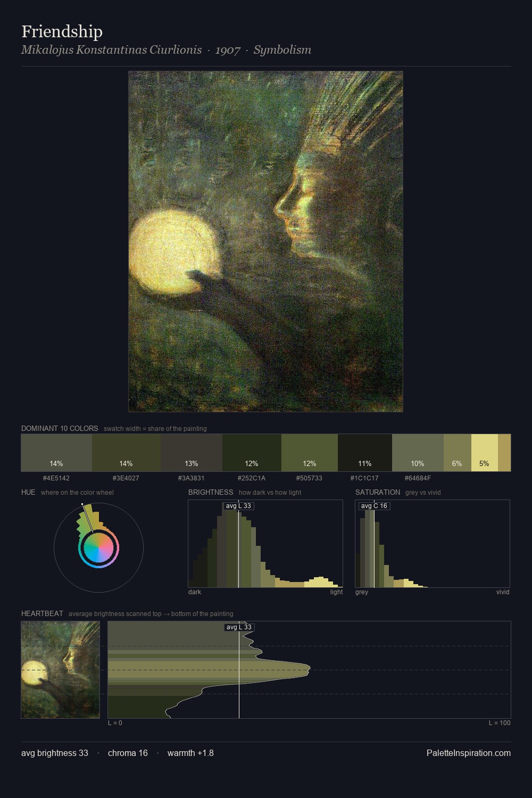Click the brightness histogram chart

265,544
